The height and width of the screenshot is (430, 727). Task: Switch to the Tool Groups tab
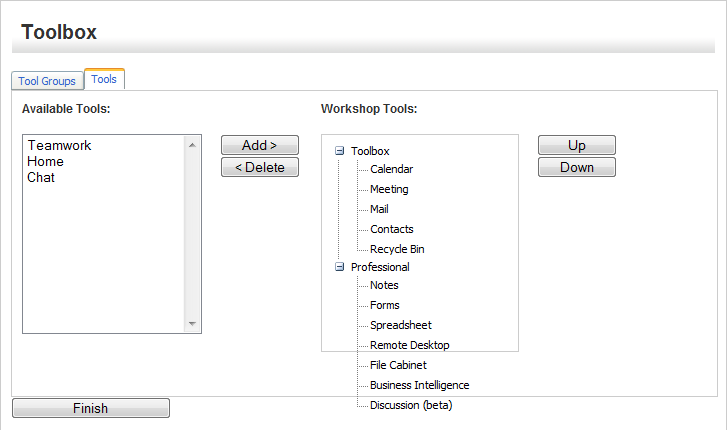click(x=47, y=81)
